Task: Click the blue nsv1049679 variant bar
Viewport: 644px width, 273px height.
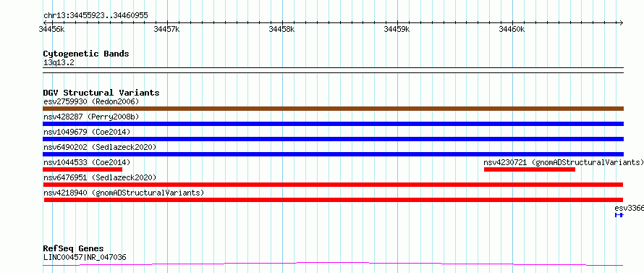Action: [x=333, y=139]
